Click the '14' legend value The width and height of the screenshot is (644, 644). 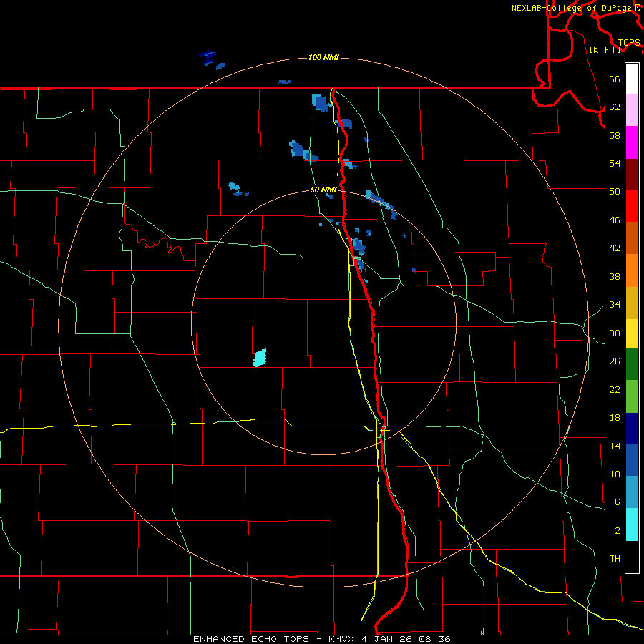click(x=615, y=446)
